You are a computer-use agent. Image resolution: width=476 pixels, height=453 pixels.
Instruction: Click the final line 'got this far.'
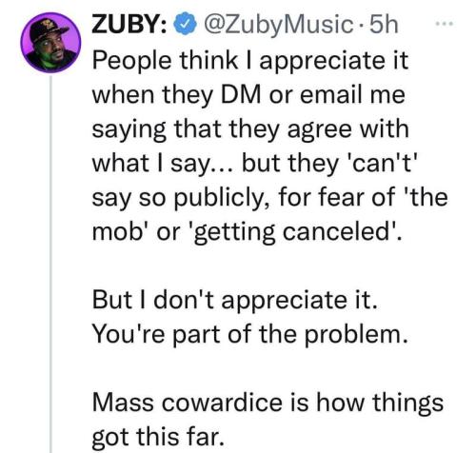point(158,437)
